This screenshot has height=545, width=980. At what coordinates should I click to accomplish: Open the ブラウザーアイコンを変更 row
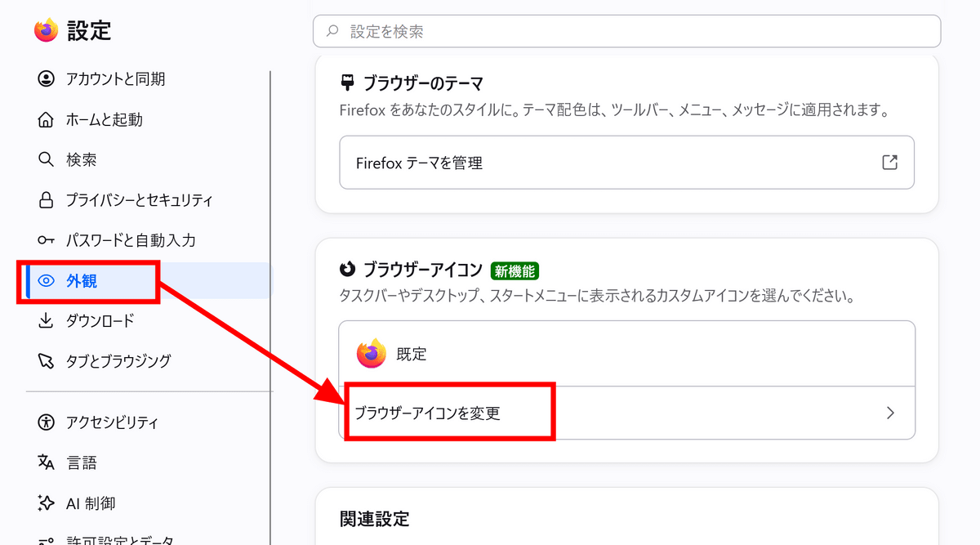(627, 413)
